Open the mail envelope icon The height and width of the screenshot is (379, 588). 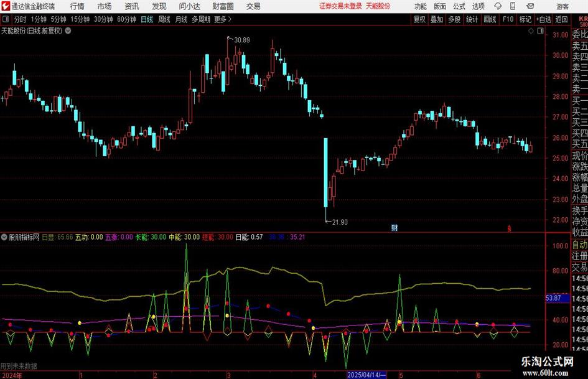[x=530, y=6]
